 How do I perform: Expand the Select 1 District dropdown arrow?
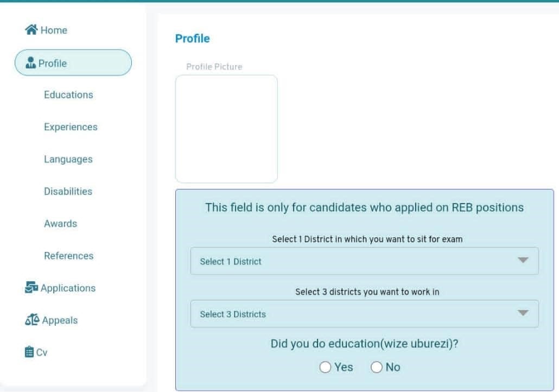coord(523,261)
